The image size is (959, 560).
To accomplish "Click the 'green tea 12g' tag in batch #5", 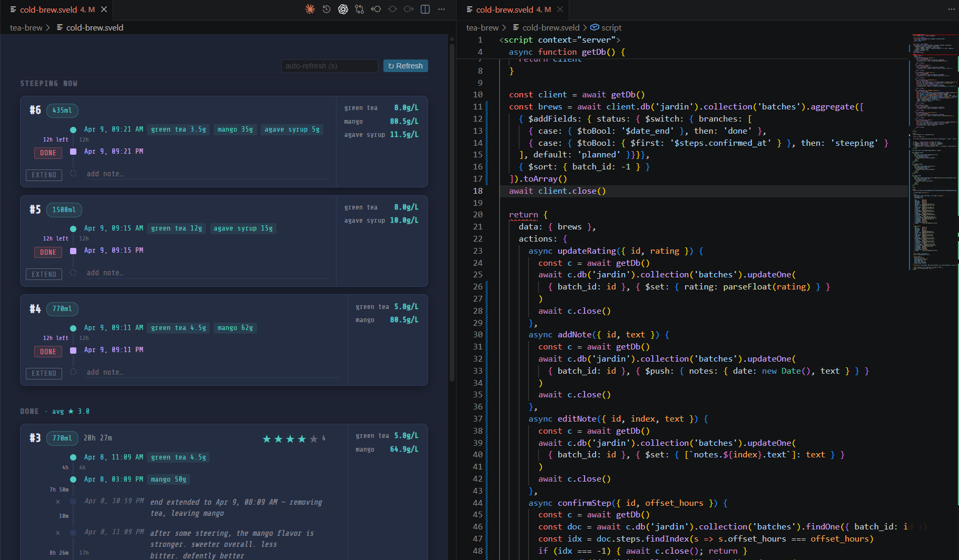I will pos(176,228).
